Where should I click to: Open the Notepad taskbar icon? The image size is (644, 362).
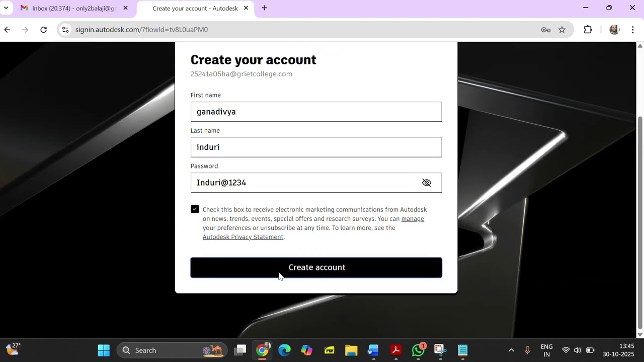pyautogui.click(x=462, y=350)
